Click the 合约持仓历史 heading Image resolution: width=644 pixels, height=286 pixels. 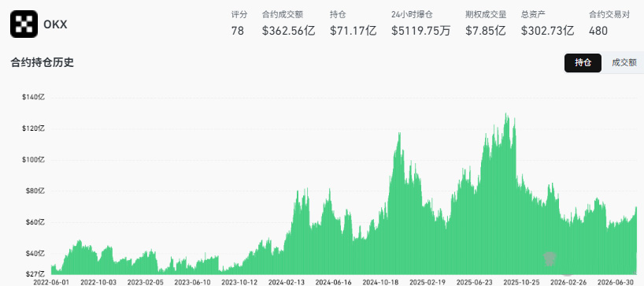coord(42,63)
